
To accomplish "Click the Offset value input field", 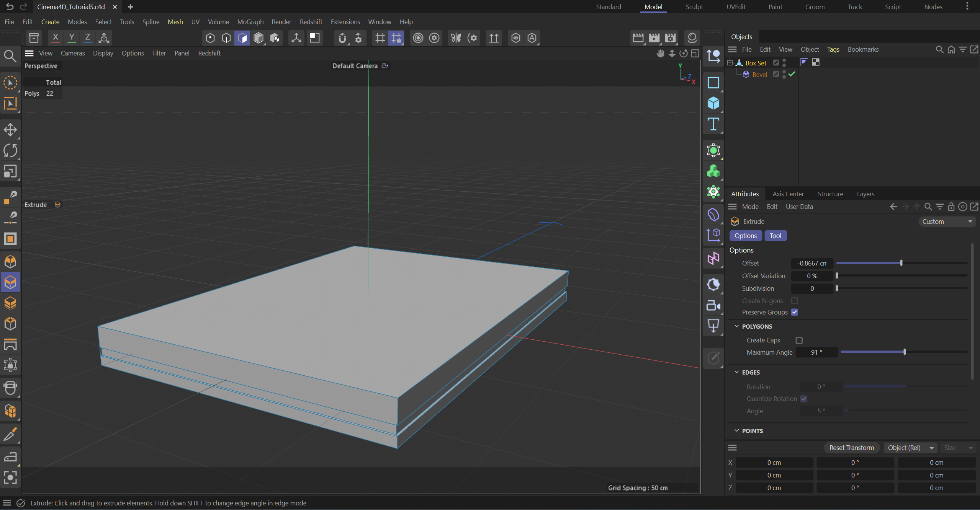I will coord(811,263).
